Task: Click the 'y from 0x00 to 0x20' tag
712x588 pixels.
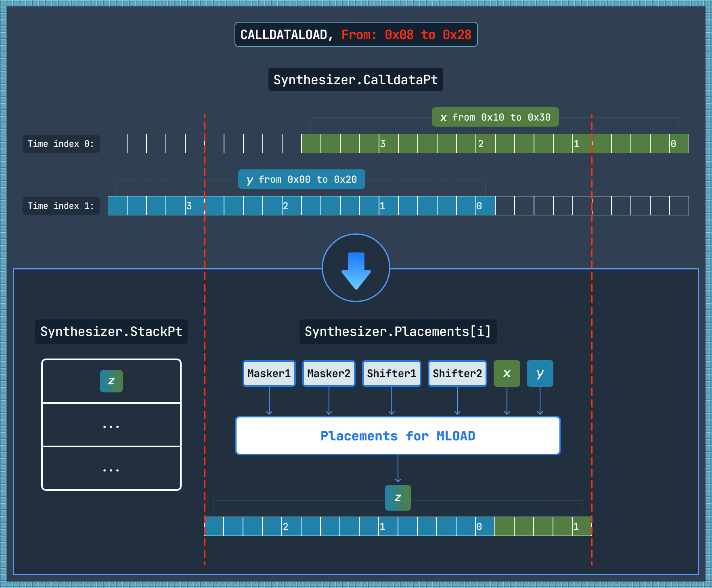Action: [302, 179]
